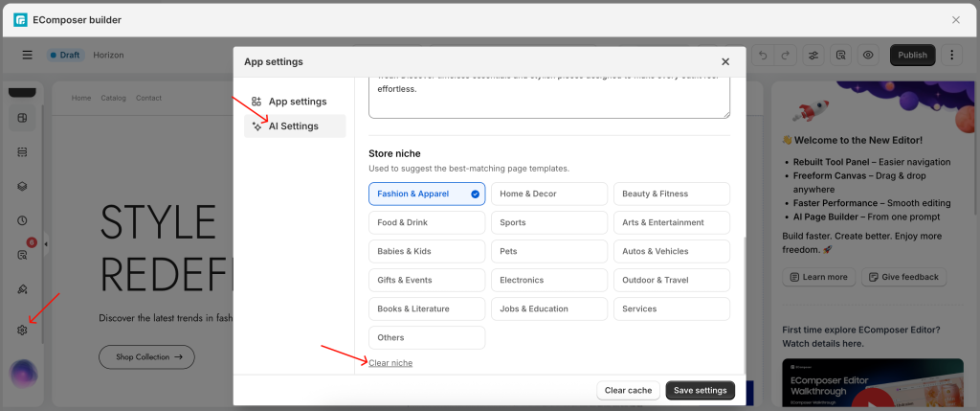Open the sections icon in left sidebar
This screenshot has width=980, height=411.
[23, 152]
